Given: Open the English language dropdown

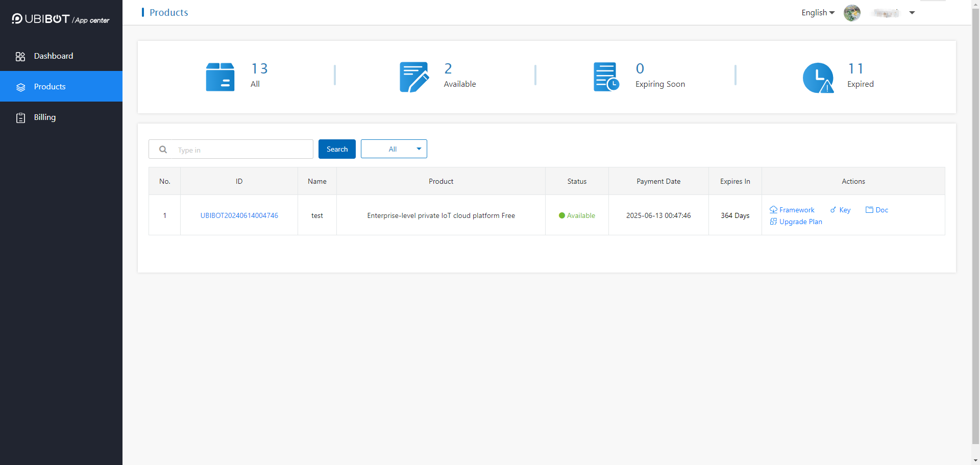Looking at the screenshot, I should coord(818,13).
